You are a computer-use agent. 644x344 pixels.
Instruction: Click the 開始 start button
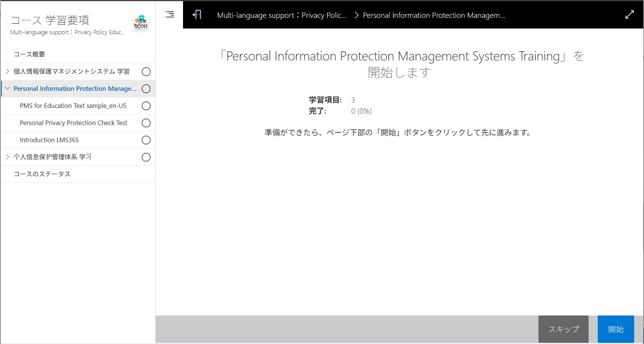tap(616, 329)
